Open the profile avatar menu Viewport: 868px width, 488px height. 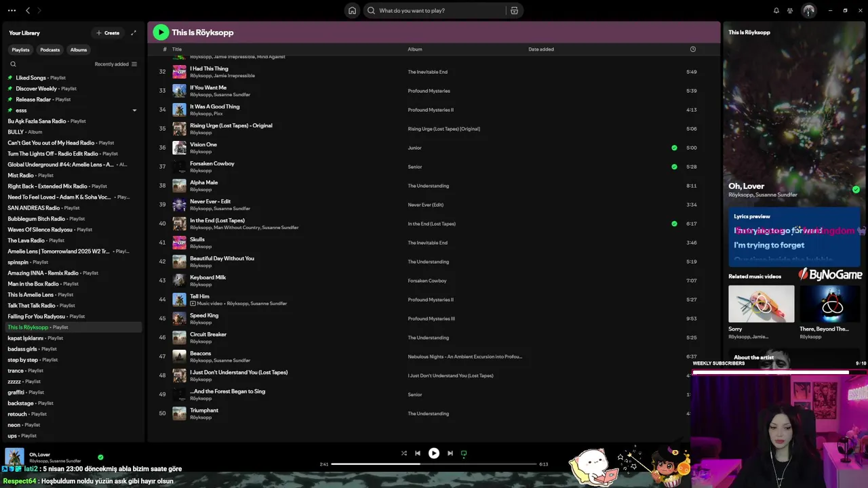coord(808,10)
